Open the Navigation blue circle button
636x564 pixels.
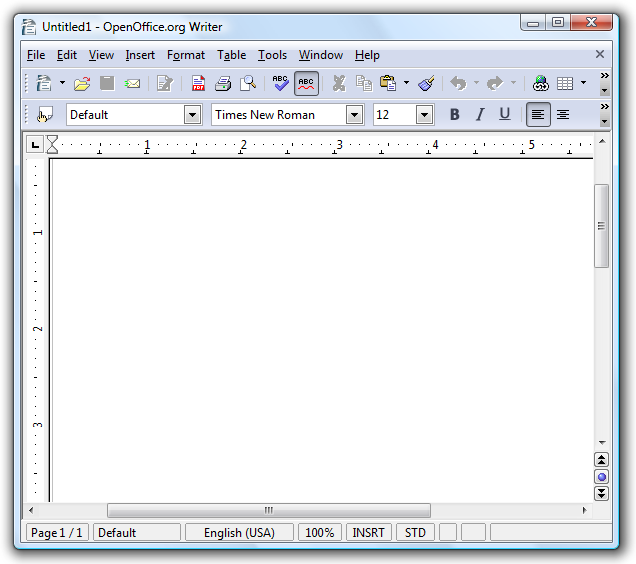tap(602, 477)
